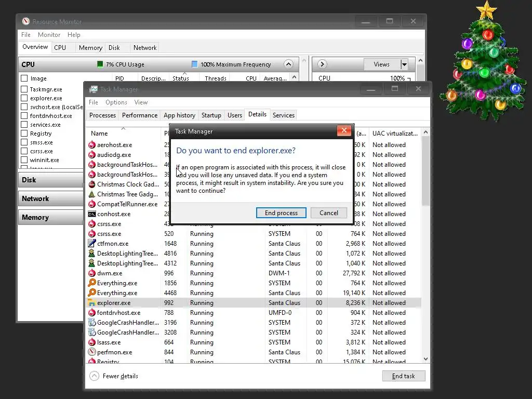Check the explorer.exe checkbox in Resource Monitor
Screen dimensions: 532x399
(x=24, y=98)
